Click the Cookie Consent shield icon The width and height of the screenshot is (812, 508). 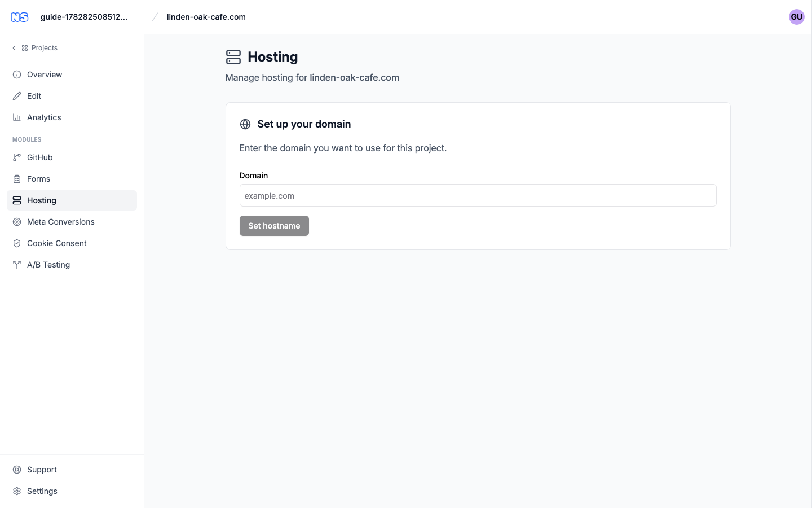[17, 243]
